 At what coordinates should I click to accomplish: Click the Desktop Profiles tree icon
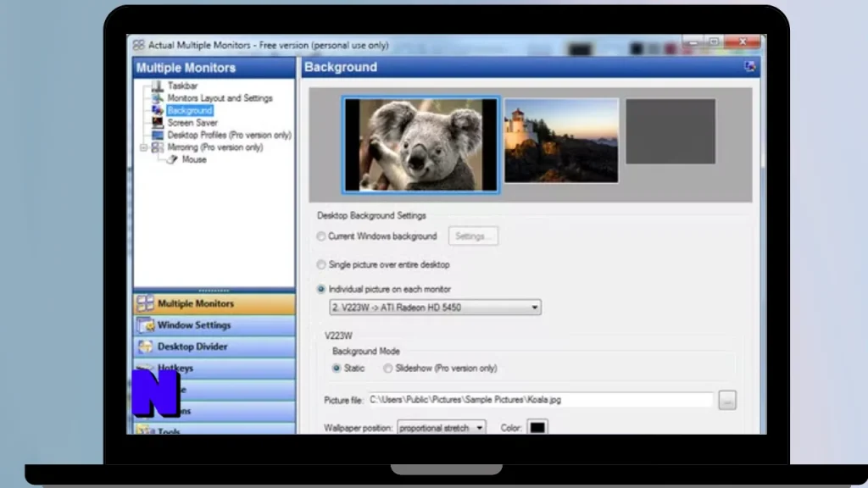point(158,135)
